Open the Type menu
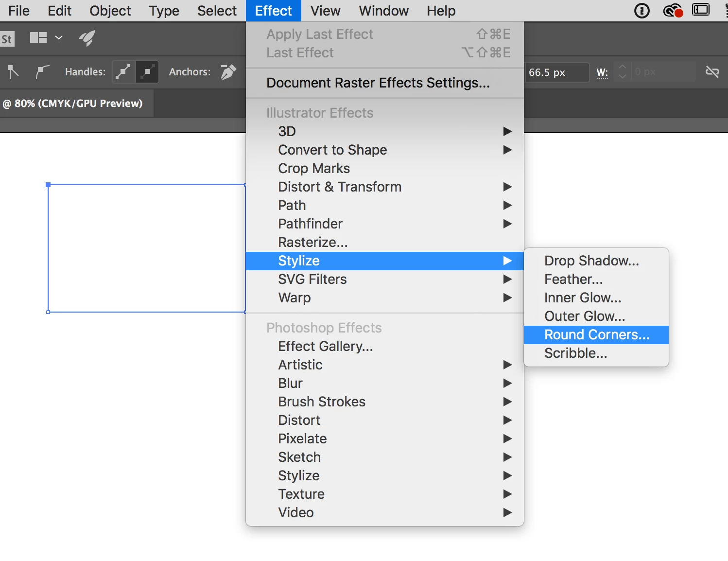 164,11
